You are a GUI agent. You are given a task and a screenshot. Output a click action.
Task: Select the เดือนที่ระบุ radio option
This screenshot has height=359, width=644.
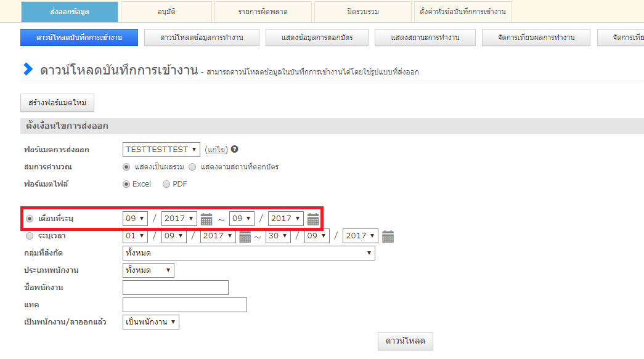click(30, 219)
